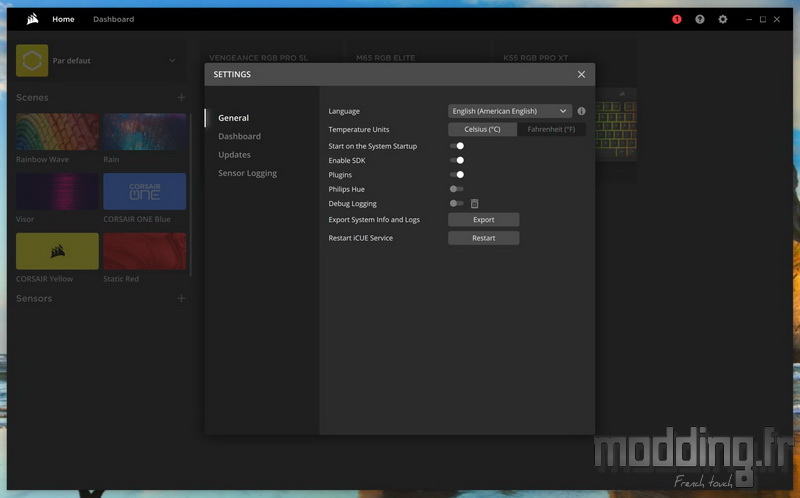800x498 pixels.
Task: Select the CORSAIR Yellow scene thumbnail
Action: coord(57,251)
